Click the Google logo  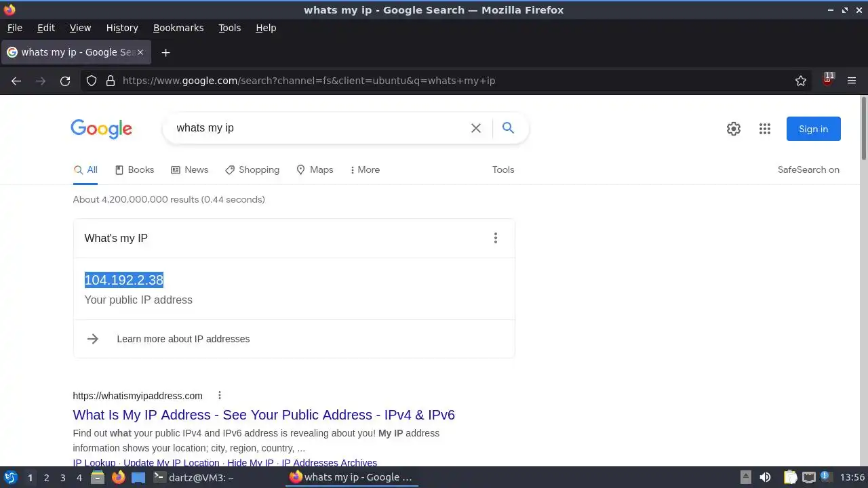tap(102, 129)
